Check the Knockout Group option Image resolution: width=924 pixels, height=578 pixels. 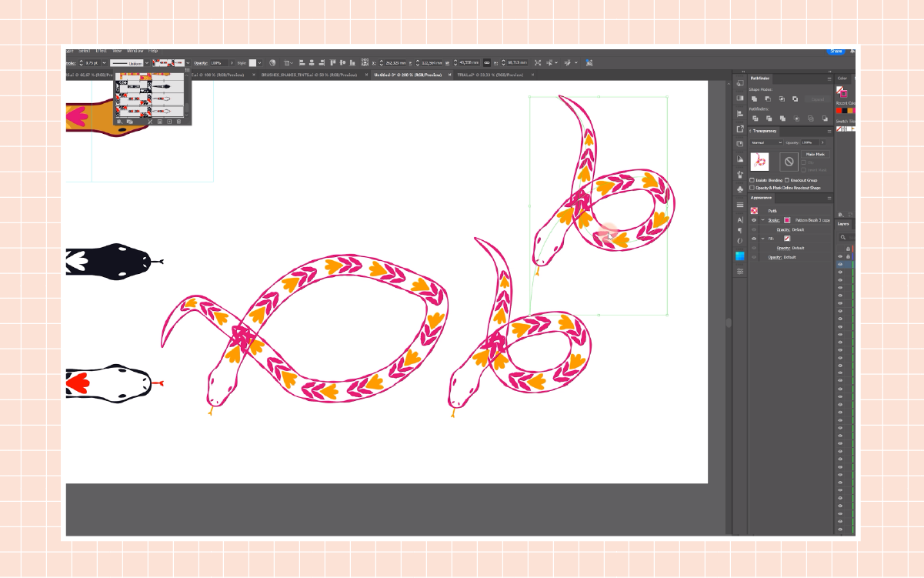pos(787,180)
